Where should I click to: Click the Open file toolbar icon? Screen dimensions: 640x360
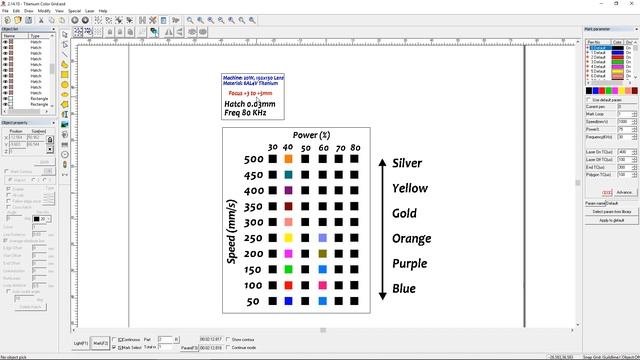pos(18,20)
